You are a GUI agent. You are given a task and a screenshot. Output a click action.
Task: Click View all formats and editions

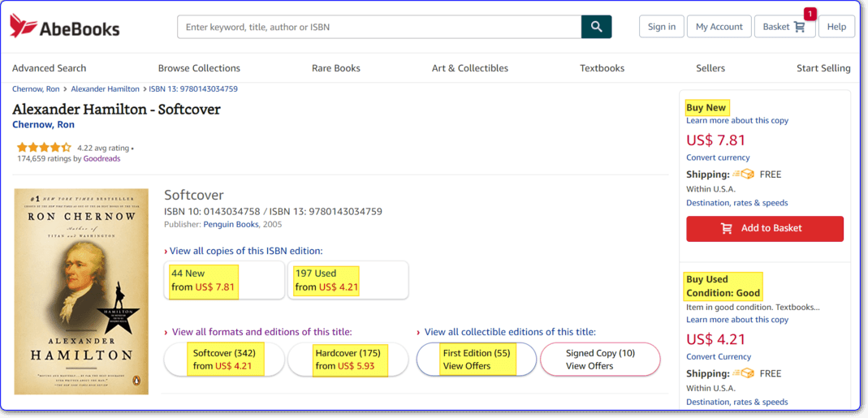pos(261,332)
